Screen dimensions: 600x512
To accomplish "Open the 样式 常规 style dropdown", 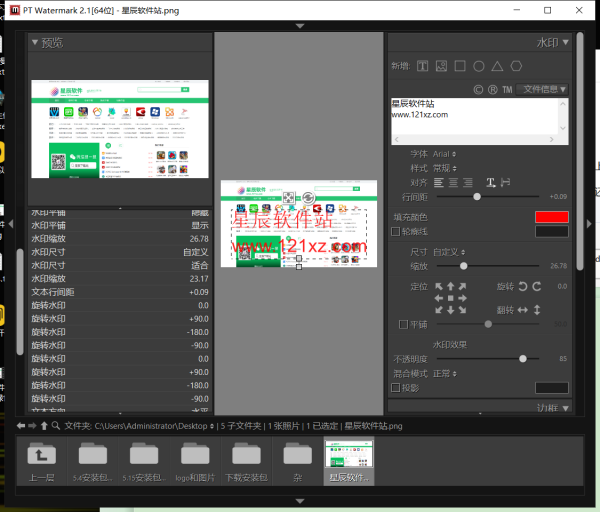I will click(x=445, y=168).
